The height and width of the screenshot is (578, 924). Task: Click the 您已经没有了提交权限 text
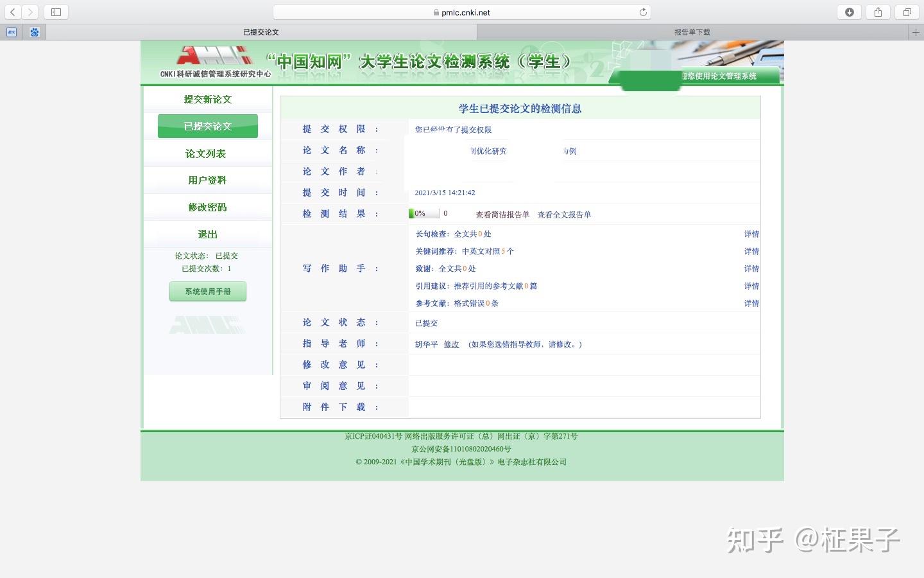coord(453,130)
